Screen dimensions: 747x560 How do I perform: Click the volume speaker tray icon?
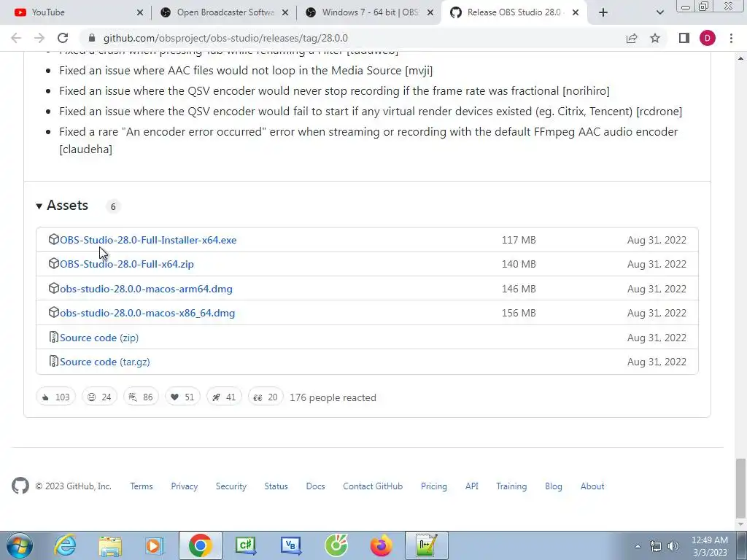[673, 546]
